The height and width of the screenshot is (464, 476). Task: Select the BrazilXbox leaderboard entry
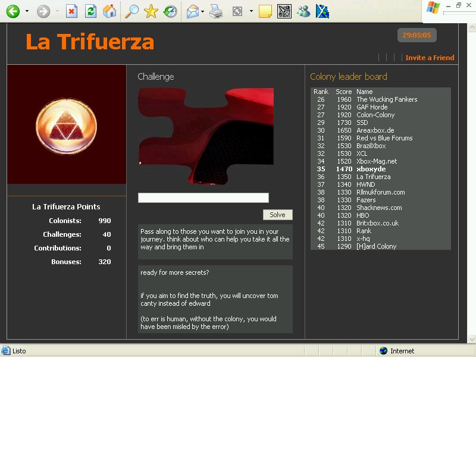point(381,146)
